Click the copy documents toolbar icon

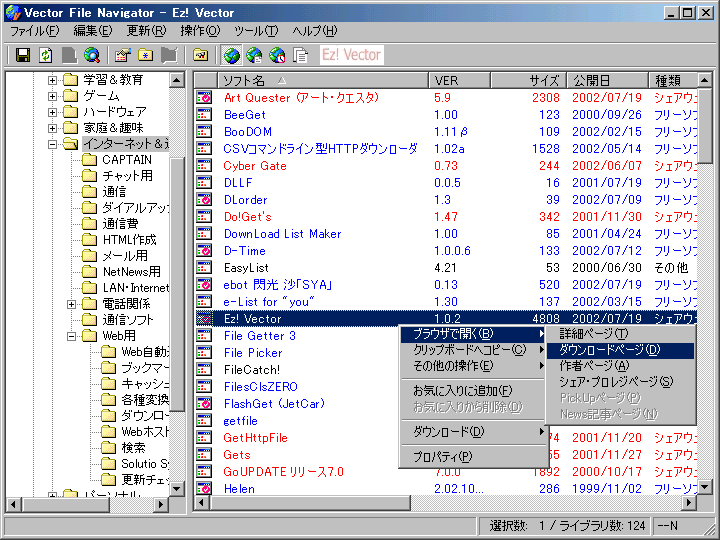[x=300, y=56]
